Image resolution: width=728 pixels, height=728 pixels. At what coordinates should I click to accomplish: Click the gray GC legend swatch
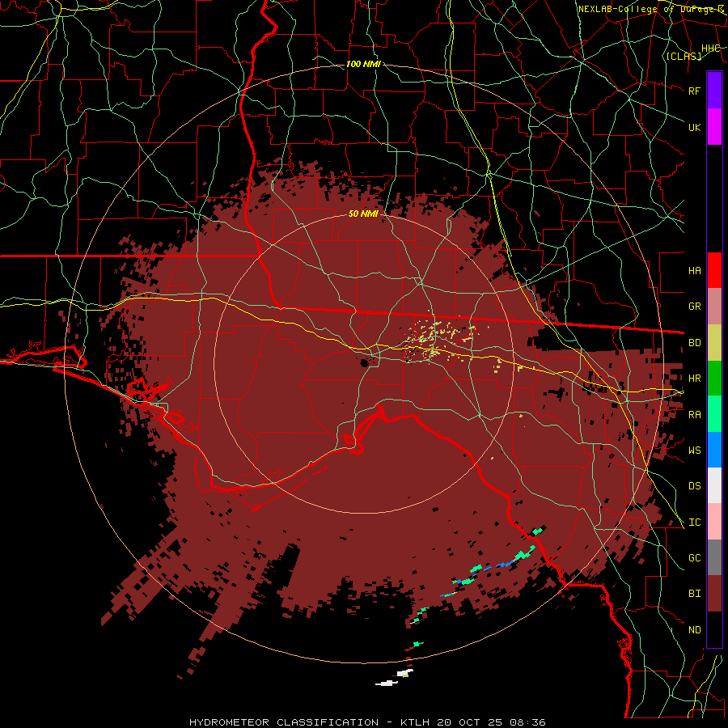click(714, 557)
